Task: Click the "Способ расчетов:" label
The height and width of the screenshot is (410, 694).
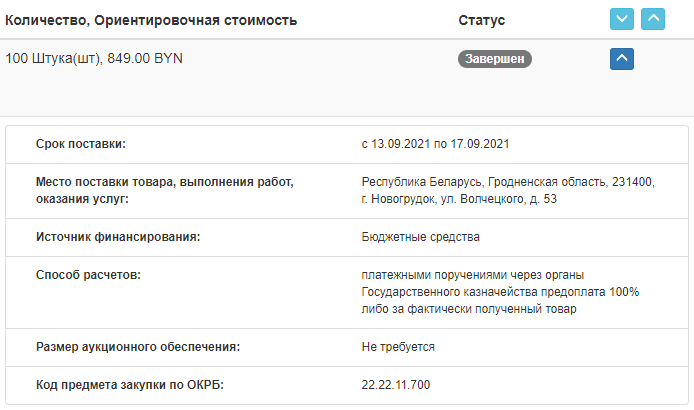Action: pos(88,275)
